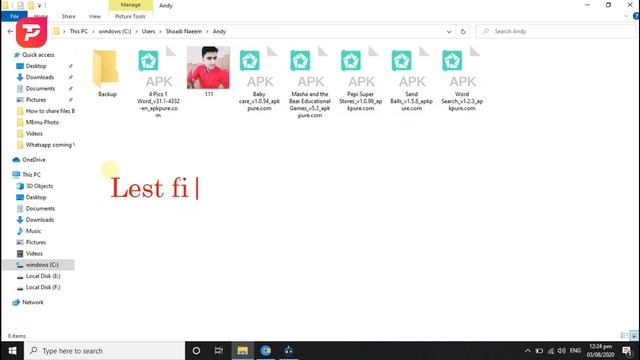The height and width of the screenshot is (360, 640).
Task: Open pinned Pictures under Quick access
Action: tap(36, 100)
